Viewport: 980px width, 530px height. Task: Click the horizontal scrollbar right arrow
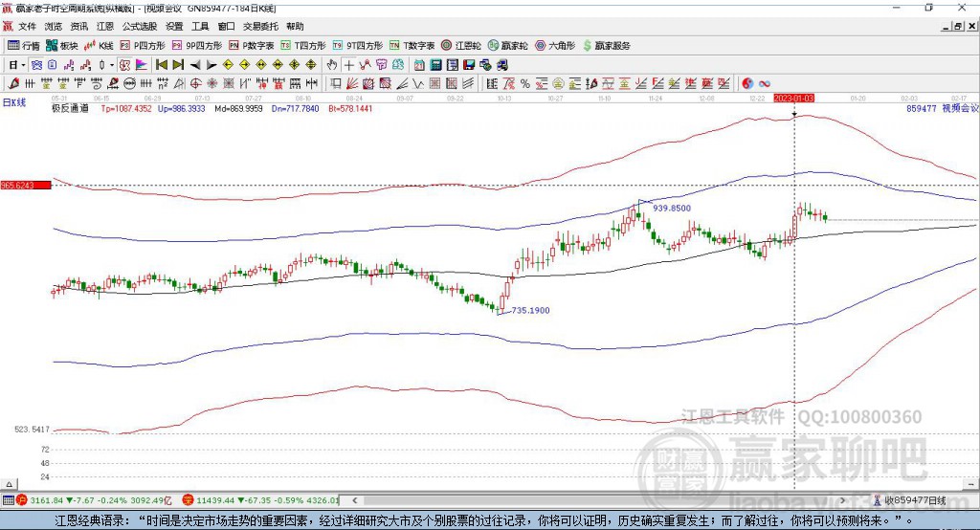pos(842,500)
